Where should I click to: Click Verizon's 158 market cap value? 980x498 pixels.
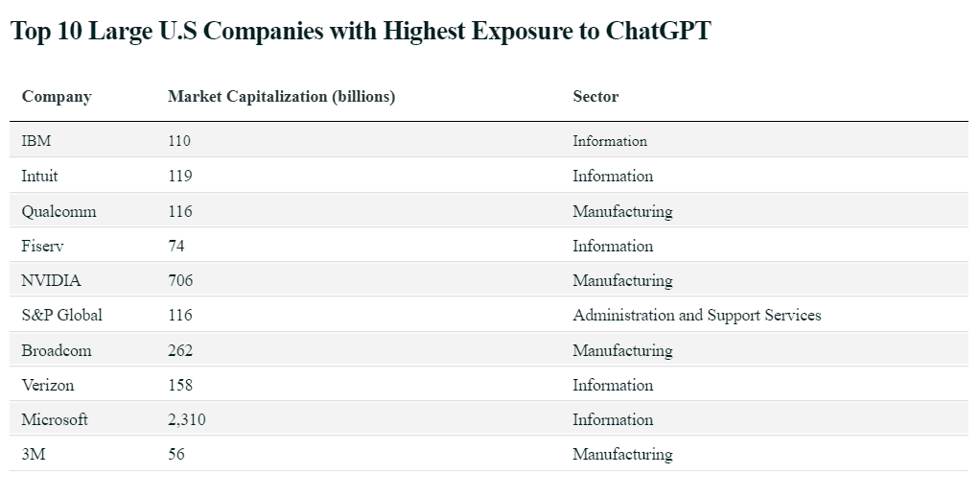click(x=180, y=386)
